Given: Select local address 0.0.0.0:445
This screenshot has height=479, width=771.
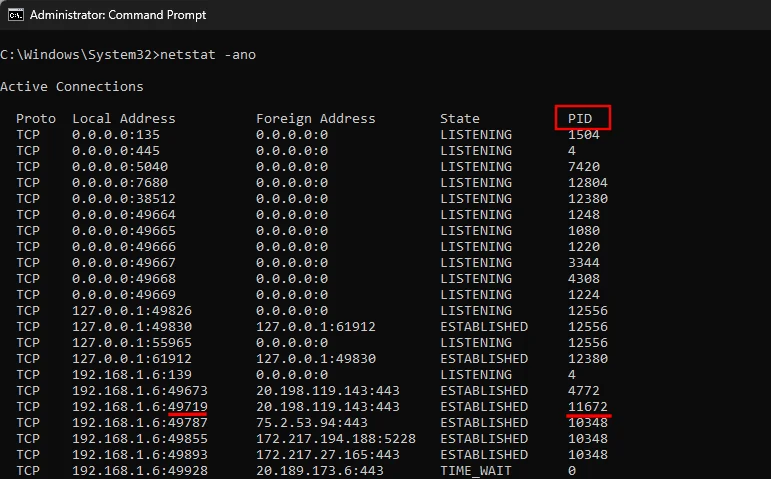Looking at the screenshot, I should (116, 150).
